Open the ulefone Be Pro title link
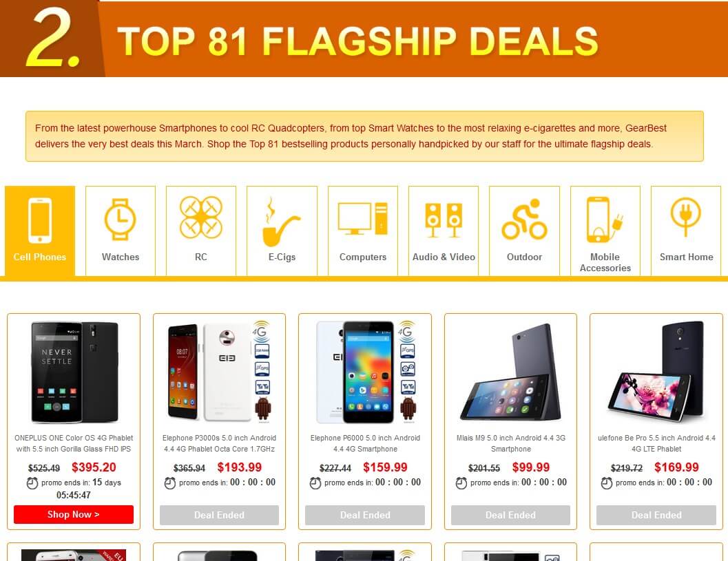Viewport: 728px width, 561px height. (656, 443)
